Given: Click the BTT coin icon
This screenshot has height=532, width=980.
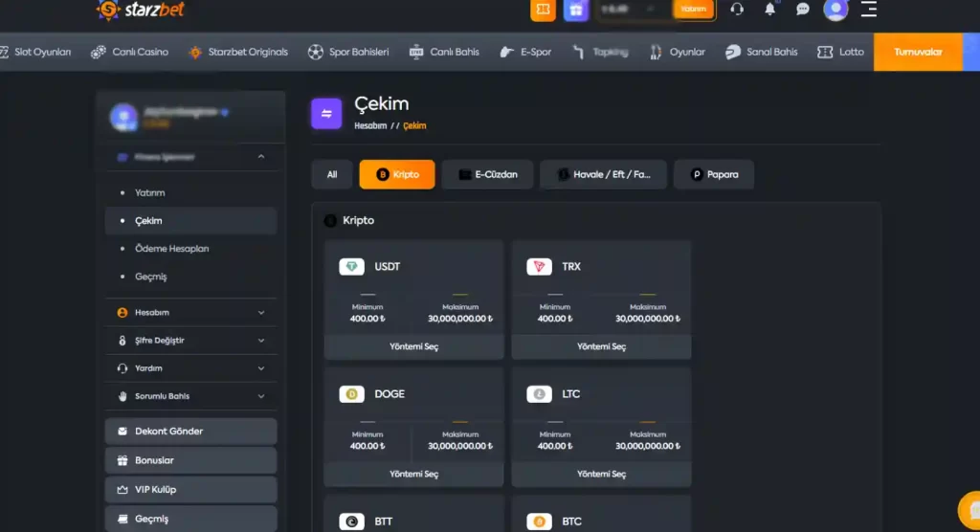Looking at the screenshot, I should (351, 521).
